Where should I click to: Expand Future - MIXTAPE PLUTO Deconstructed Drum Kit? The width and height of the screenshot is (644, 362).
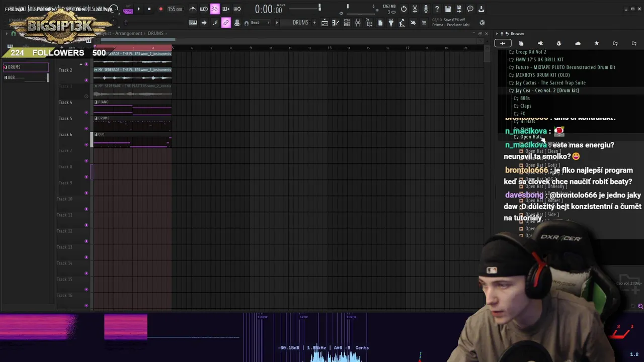[561, 67]
